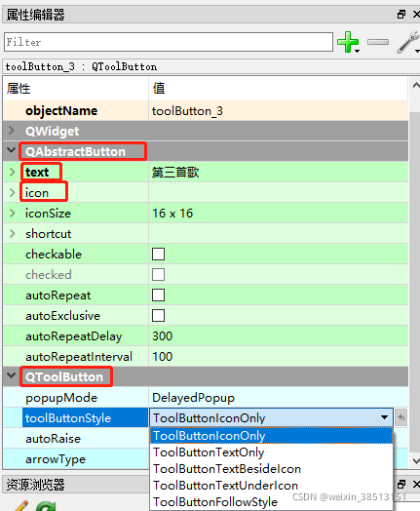Collapse the QAbstractButton property group

coord(12,150)
